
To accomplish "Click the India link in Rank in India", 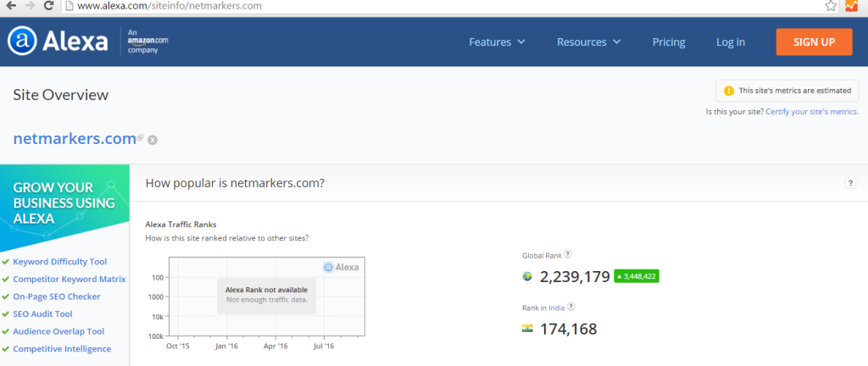I will point(556,307).
